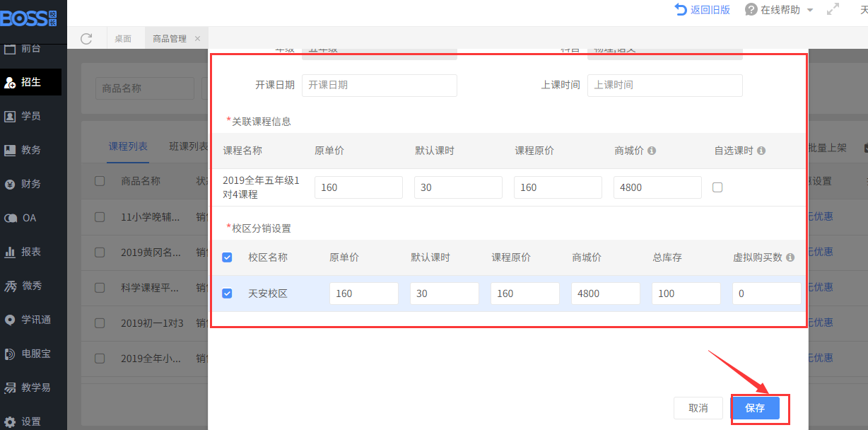Image resolution: width=868 pixels, height=430 pixels.
Task: Open the 开课日期 date picker field
Action: (x=379, y=85)
